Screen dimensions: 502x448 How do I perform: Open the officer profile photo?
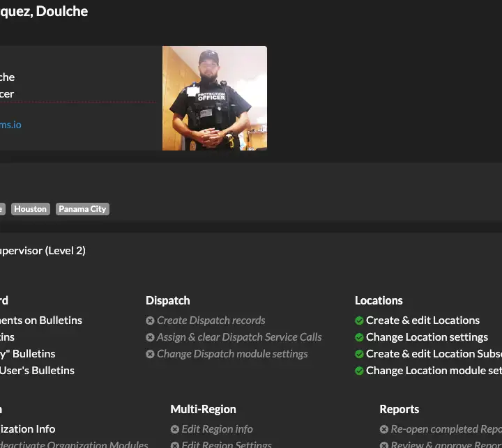point(215,98)
